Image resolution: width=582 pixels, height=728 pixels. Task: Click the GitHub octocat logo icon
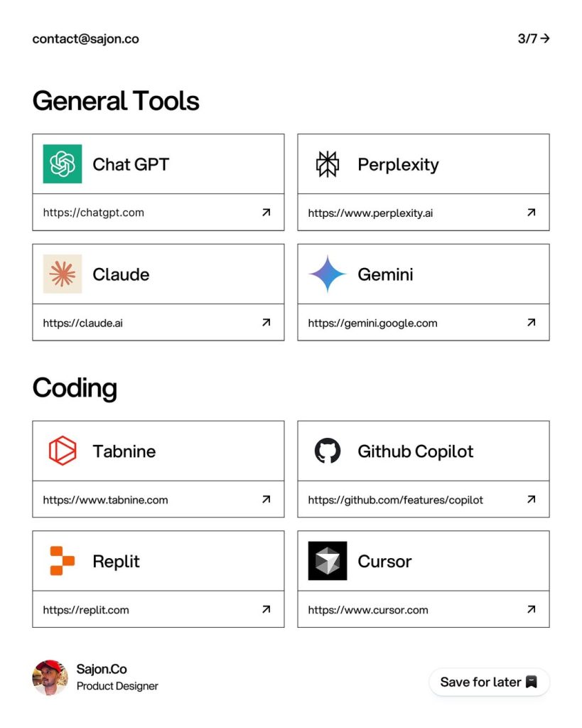point(328,451)
